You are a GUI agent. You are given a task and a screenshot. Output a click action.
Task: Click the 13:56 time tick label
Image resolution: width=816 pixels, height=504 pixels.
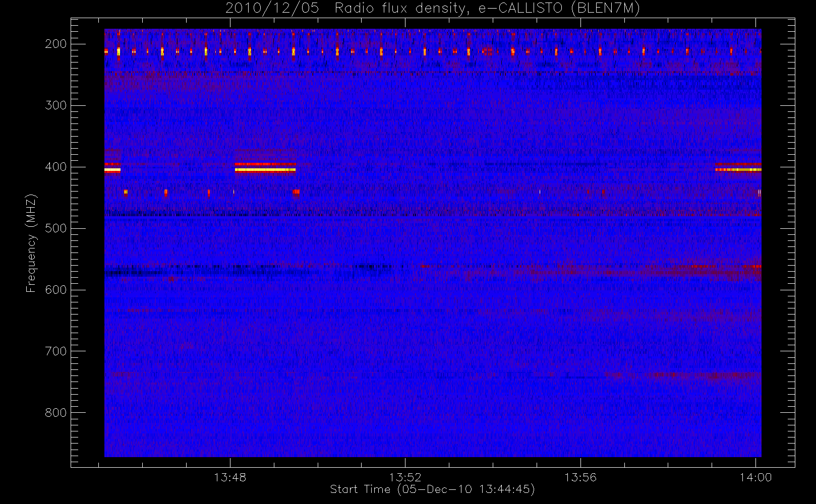click(x=580, y=477)
